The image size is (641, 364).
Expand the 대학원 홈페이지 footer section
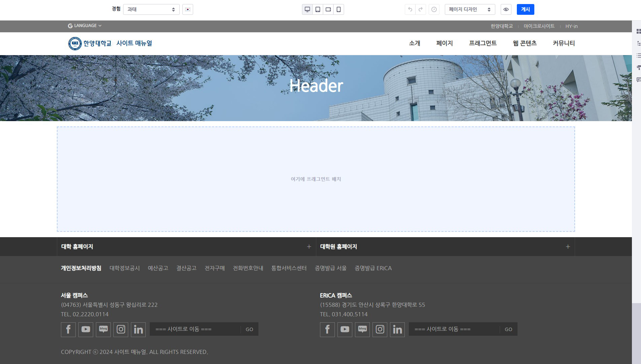click(568, 247)
